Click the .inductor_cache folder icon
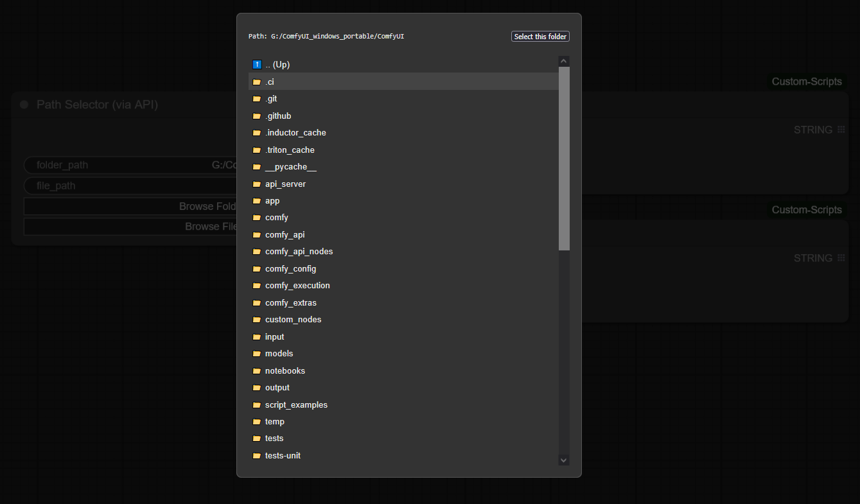Viewport: 860px width, 504px height. pos(257,133)
